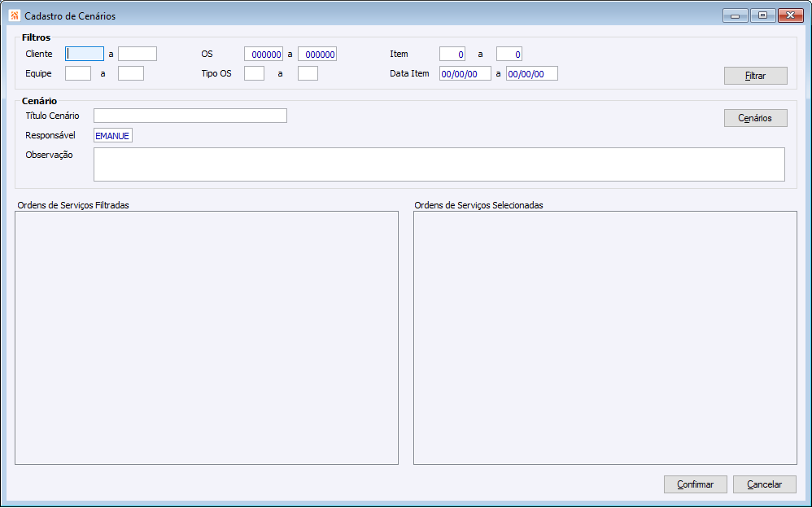The image size is (812, 508).
Task: Select the Data Item start date field
Action: (465, 73)
